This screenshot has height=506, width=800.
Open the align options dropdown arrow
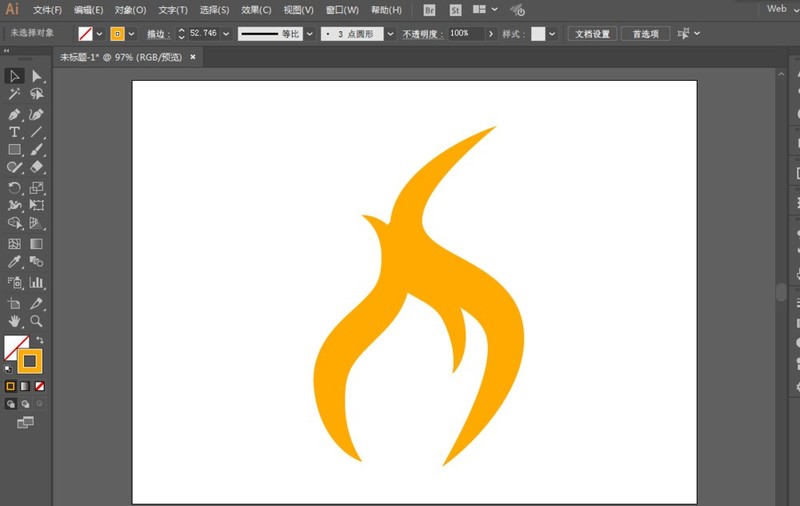(x=697, y=34)
